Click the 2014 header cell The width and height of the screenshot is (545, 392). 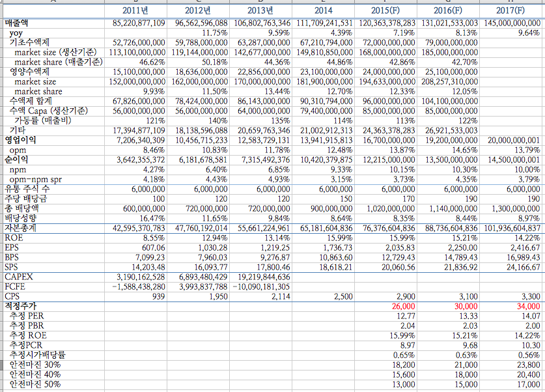(323, 10)
